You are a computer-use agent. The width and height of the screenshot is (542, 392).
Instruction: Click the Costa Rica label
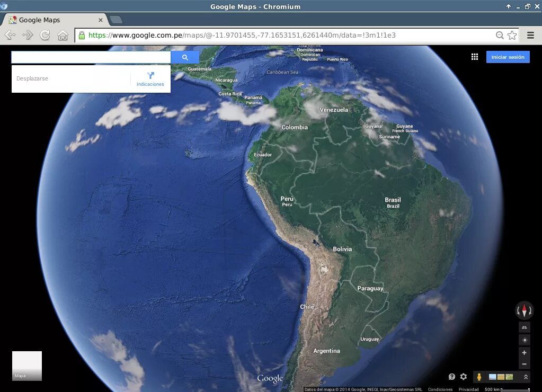pyautogui.click(x=230, y=94)
